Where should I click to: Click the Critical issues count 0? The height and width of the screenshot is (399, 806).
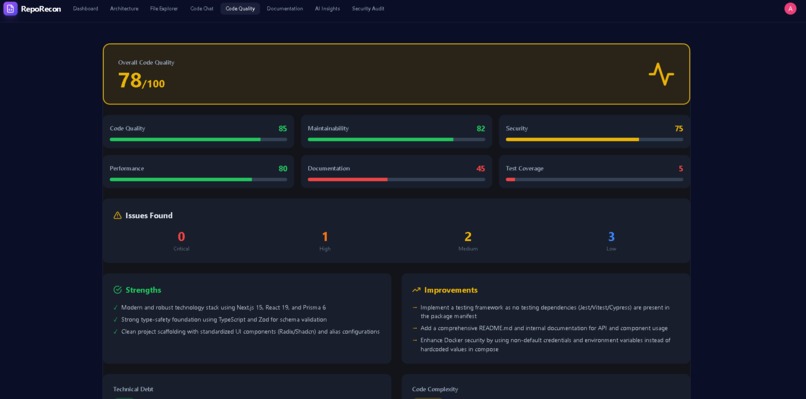(181, 237)
